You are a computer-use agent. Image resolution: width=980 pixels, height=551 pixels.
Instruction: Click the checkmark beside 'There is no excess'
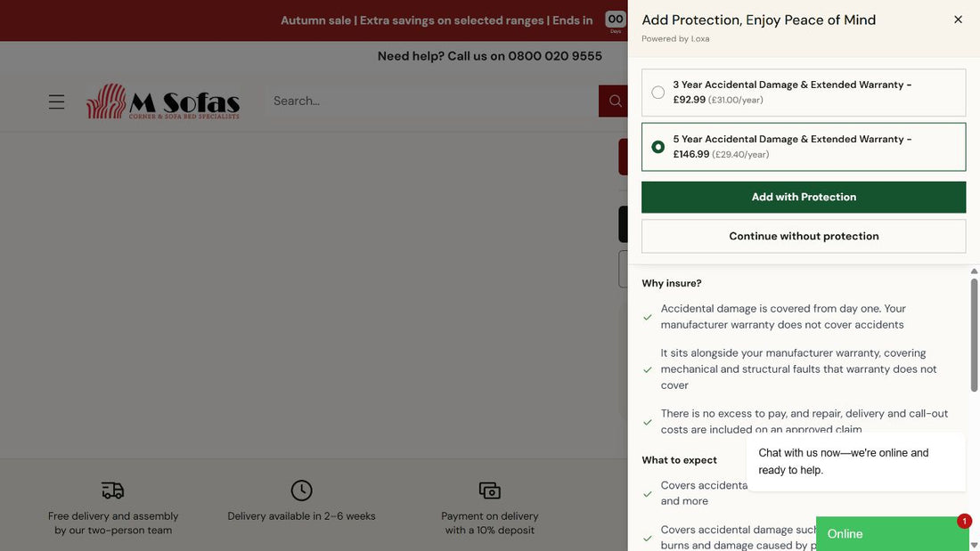[648, 422]
